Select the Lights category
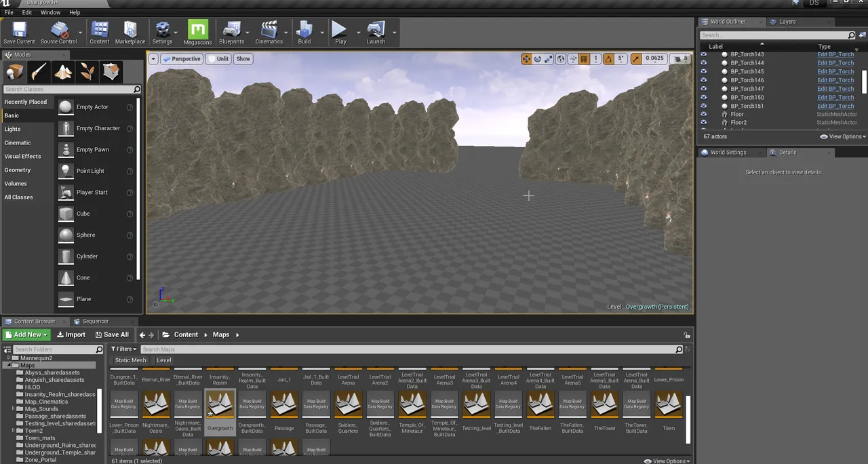 click(x=13, y=129)
